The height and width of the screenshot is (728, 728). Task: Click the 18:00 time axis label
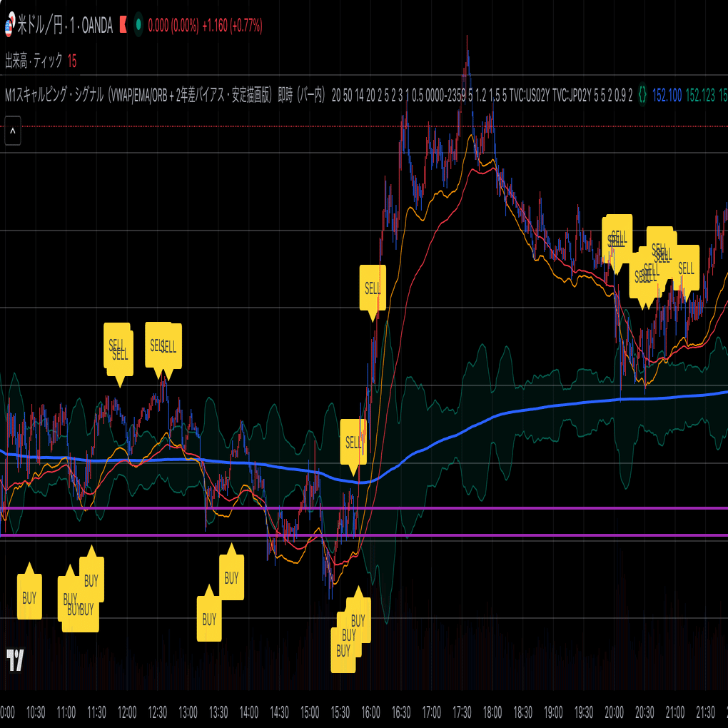pos(492,712)
